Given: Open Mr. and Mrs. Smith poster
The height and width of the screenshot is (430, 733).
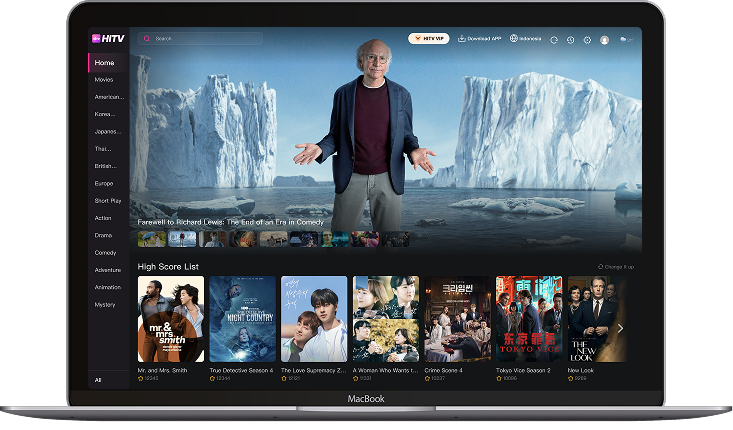Looking at the screenshot, I should [x=170, y=319].
